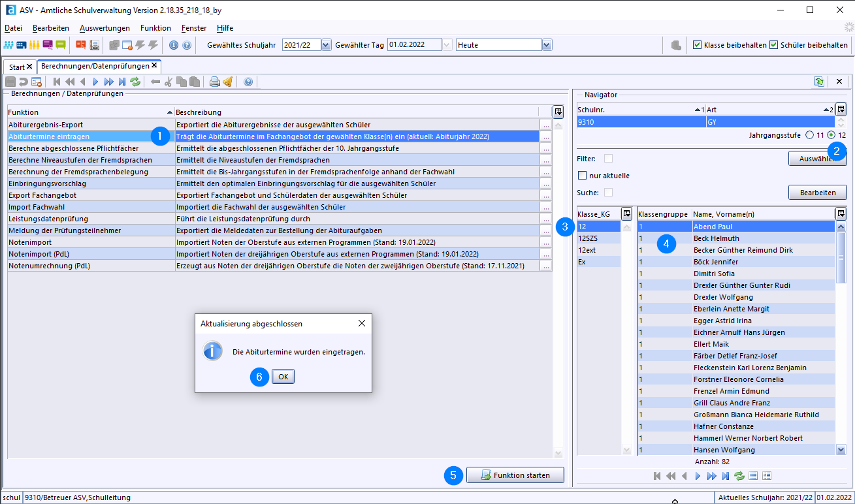The height and width of the screenshot is (504, 855).
Task: Close the Aktualisierung abgeschlossen dialog
Action: click(362, 323)
